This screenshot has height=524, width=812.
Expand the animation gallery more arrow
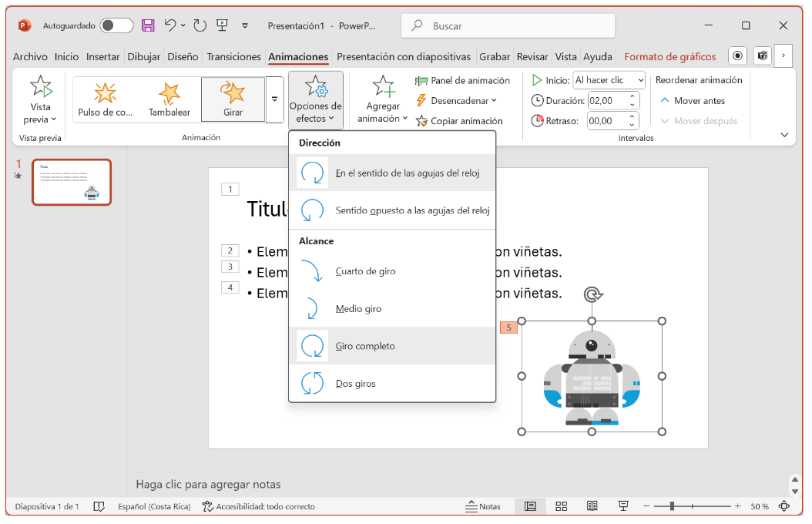274,99
